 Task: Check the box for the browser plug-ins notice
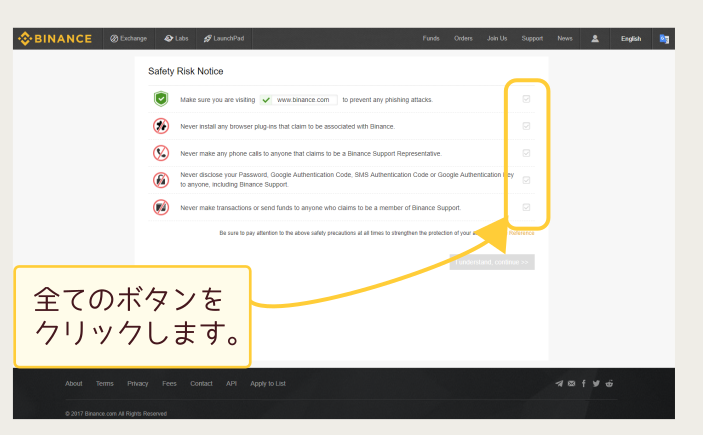tap(526, 126)
